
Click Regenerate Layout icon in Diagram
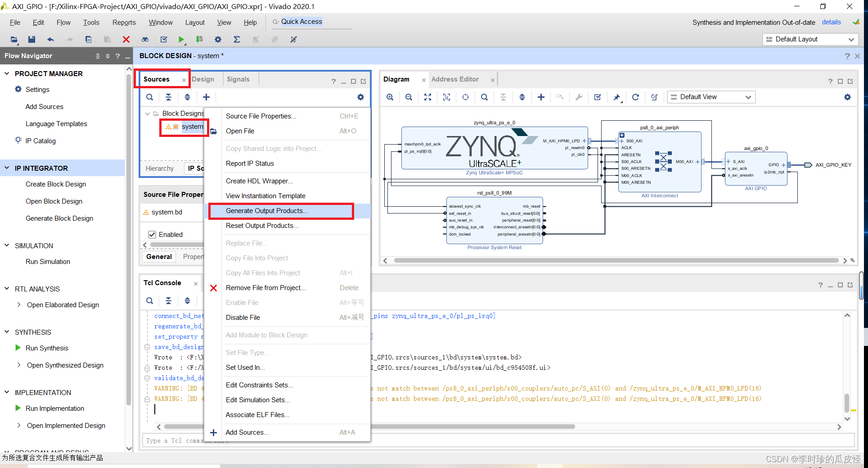tap(654, 97)
